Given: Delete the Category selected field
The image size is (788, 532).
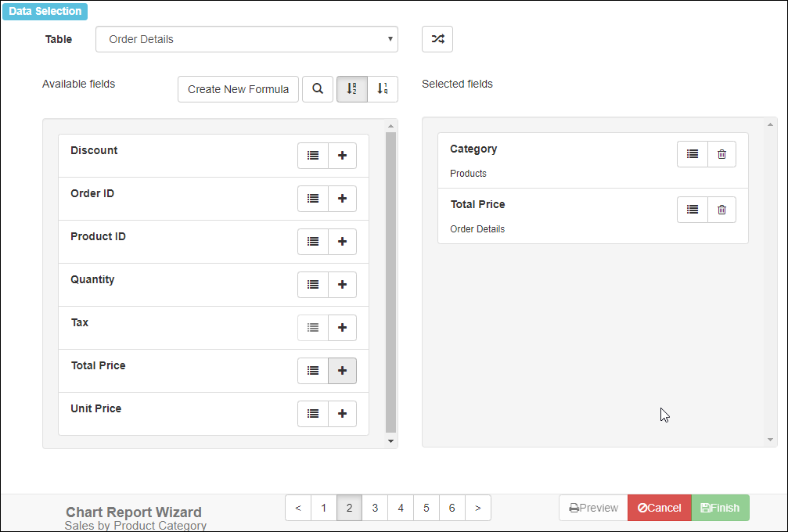Looking at the screenshot, I should (721, 154).
